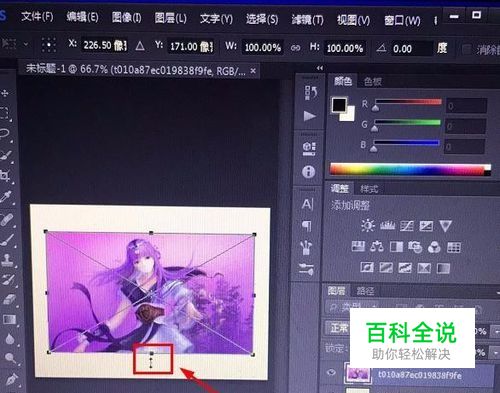
Task: Add a Gradient Map adjustment
Action: [x=443, y=268]
